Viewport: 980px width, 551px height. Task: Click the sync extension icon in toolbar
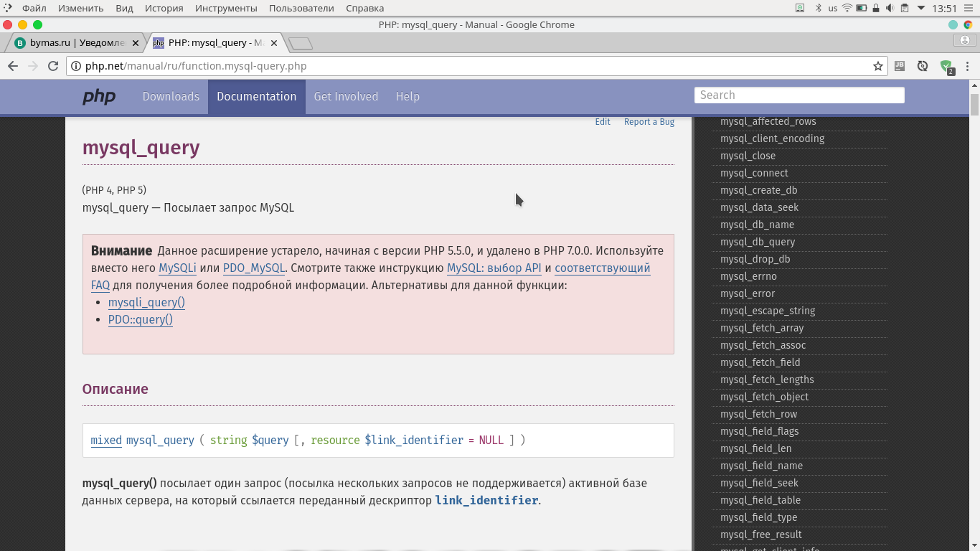(923, 66)
